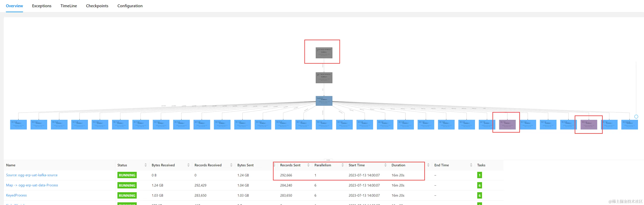Click the Name column header

point(11,165)
